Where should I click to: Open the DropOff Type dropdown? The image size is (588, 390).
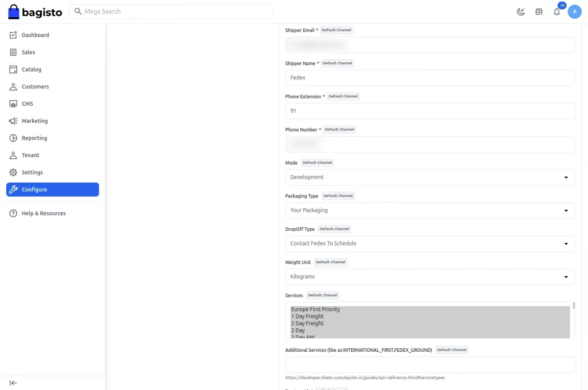pyautogui.click(x=430, y=244)
